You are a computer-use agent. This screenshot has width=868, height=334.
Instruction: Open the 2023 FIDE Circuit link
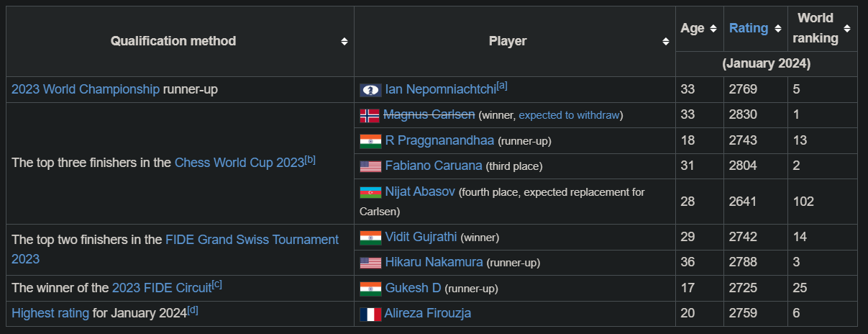point(162,288)
